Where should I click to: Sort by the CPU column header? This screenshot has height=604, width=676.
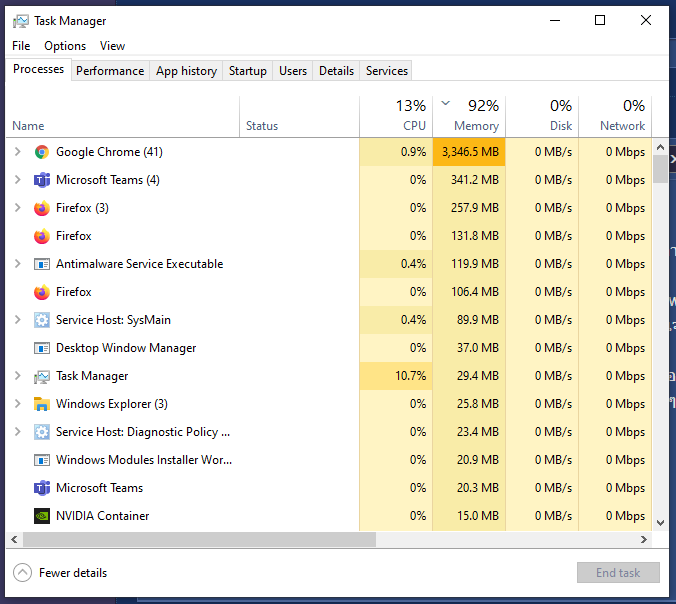tap(396, 117)
